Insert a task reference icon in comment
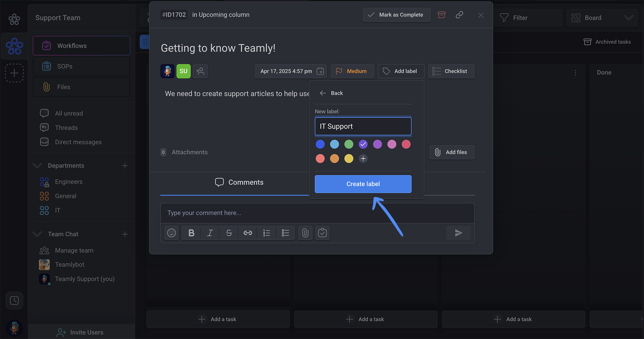This screenshot has height=339, width=644. pos(323,233)
